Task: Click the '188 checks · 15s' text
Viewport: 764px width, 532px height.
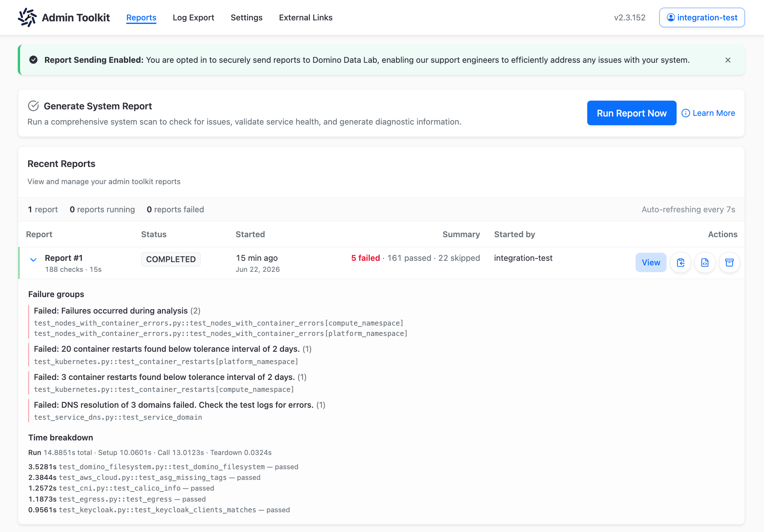Action: pos(73,269)
